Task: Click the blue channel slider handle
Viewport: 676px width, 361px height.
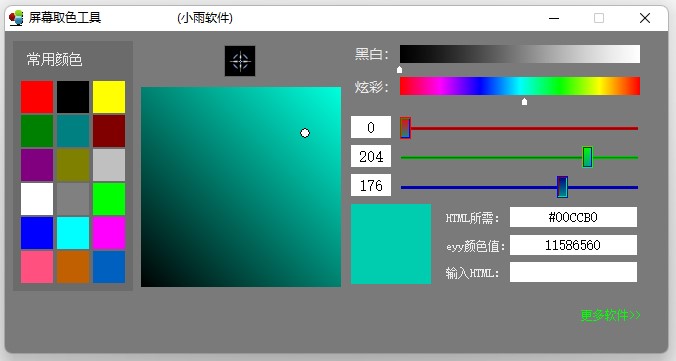Action: (562, 187)
